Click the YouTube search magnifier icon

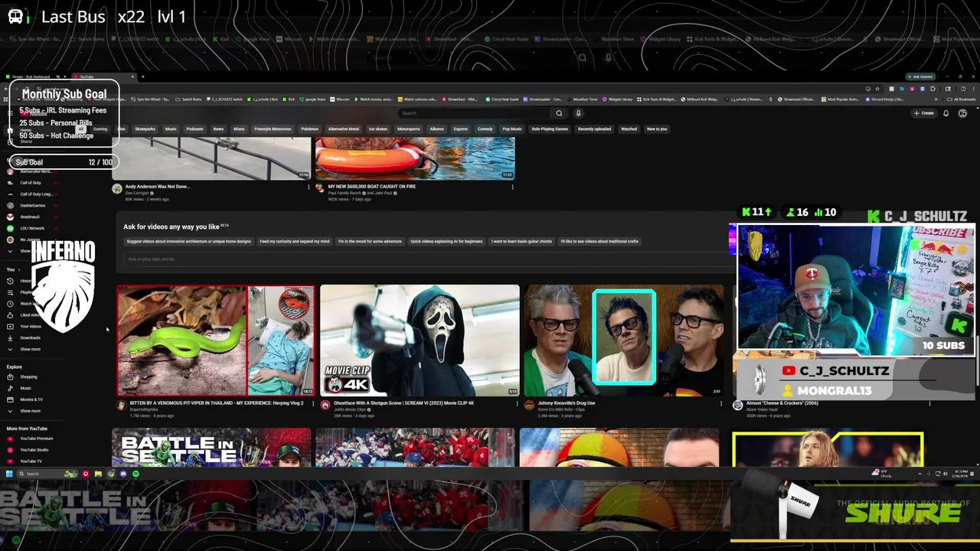point(559,113)
